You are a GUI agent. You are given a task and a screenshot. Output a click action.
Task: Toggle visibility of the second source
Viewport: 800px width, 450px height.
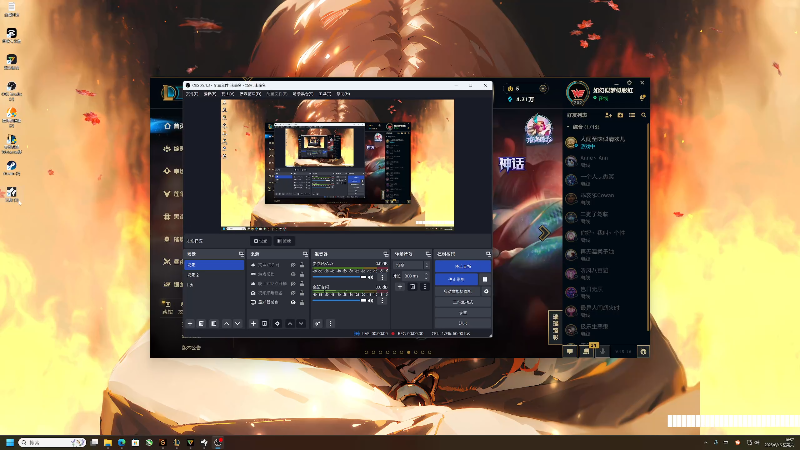(x=293, y=274)
